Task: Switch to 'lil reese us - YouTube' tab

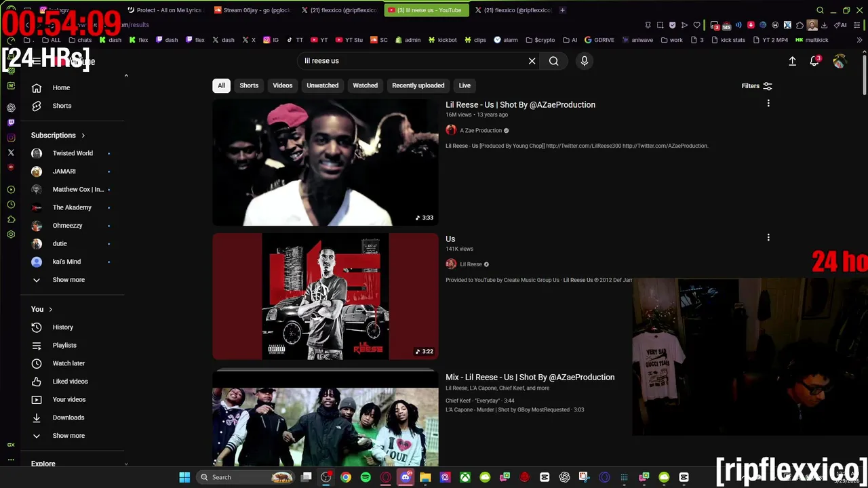Action: pyautogui.click(x=426, y=10)
